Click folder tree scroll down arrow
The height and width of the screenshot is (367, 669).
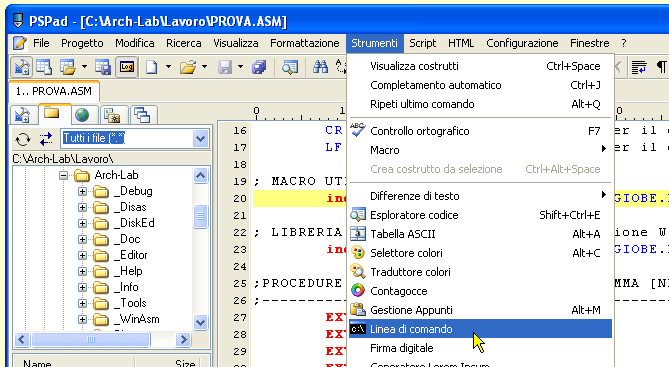[x=201, y=322]
